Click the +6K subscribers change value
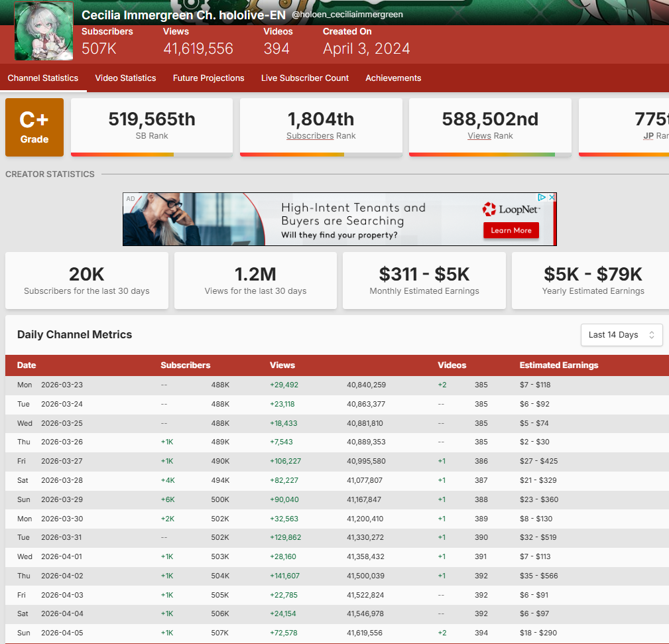669x644 pixels. coord(168,500)
